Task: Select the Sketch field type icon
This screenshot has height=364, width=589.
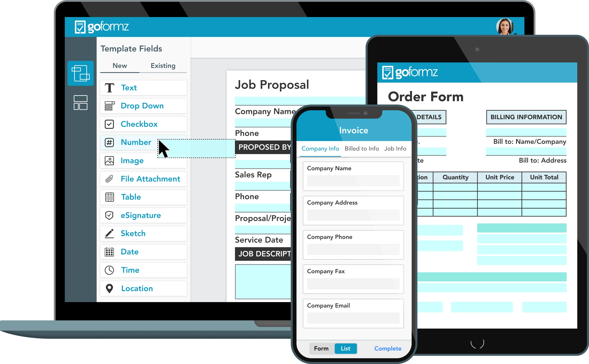Action: point(109,234)
